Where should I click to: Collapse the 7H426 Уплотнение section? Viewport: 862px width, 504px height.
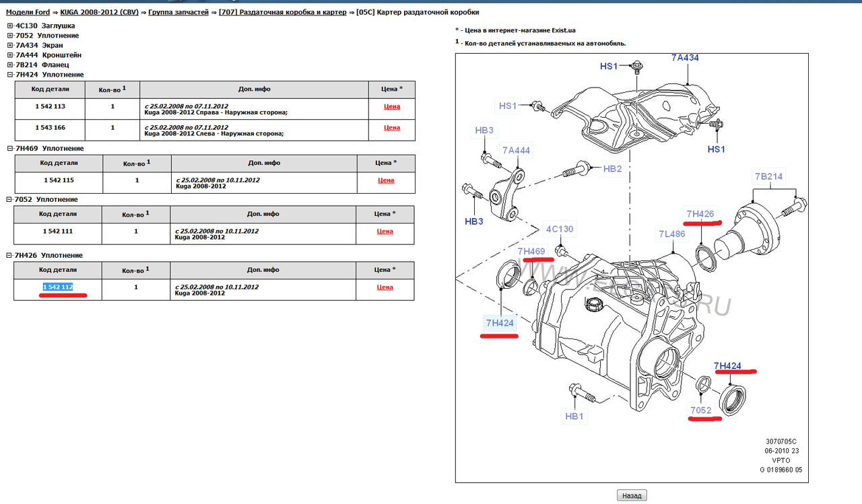click(x=9, y=256)
